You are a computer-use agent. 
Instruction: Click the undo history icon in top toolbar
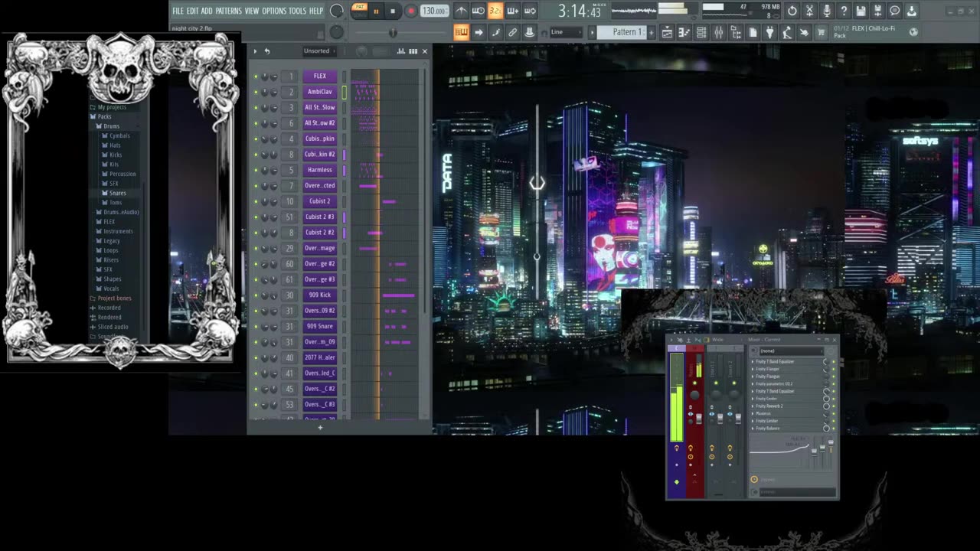792,11
